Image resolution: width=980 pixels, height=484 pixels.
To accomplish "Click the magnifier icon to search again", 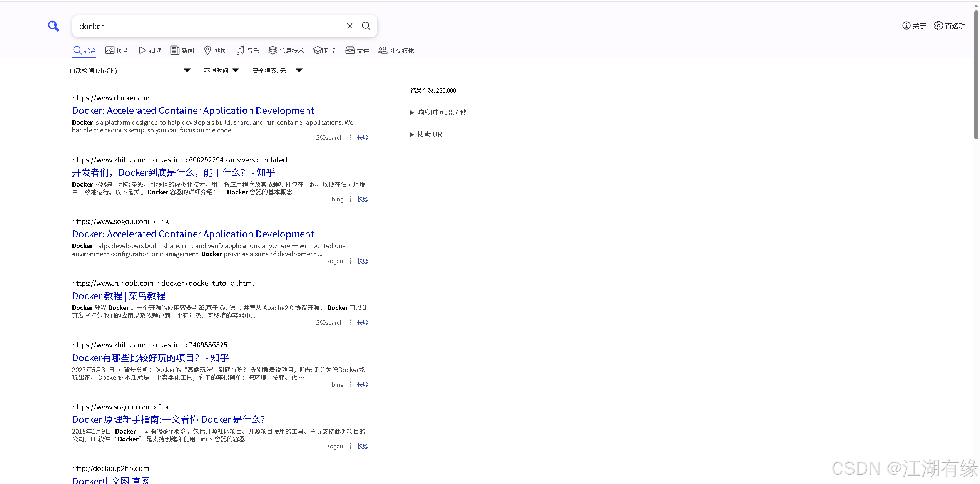I will pyautogui.click(x=366, y=26).
